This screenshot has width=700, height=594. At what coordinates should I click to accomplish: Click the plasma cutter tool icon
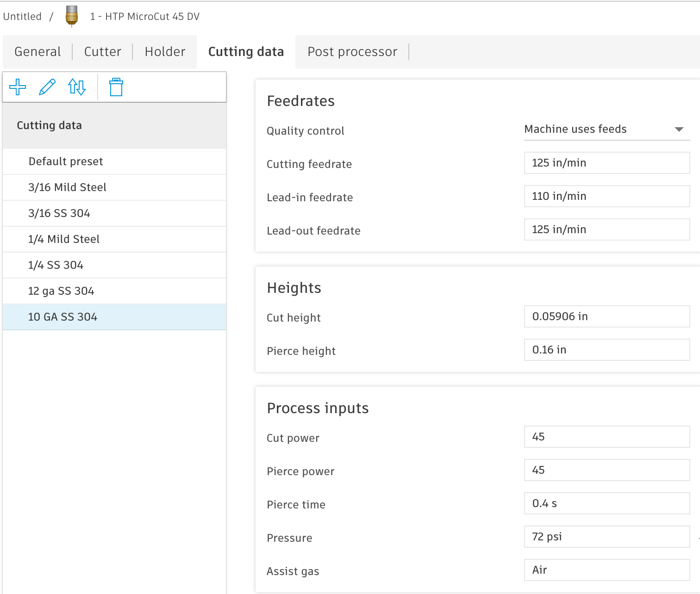point(72,16)
